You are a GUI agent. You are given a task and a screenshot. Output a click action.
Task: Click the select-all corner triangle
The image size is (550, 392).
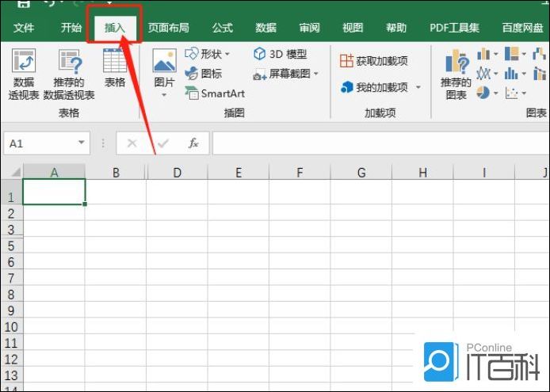[16, 172]
